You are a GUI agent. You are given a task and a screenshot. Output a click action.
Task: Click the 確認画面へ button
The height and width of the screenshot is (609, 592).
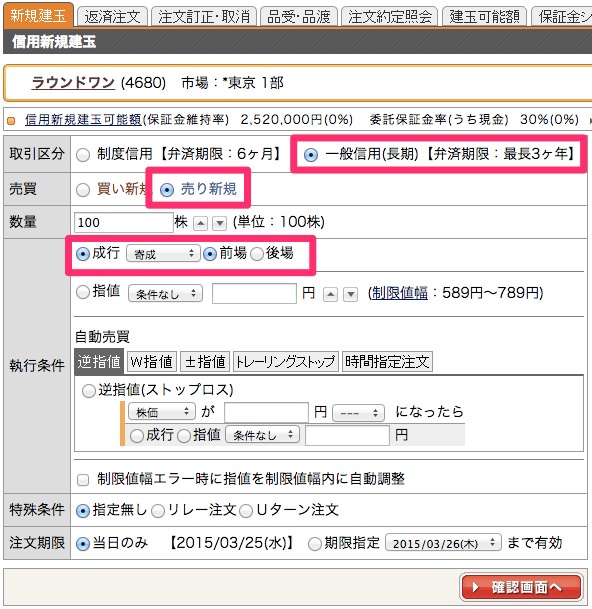coord(521,587)
